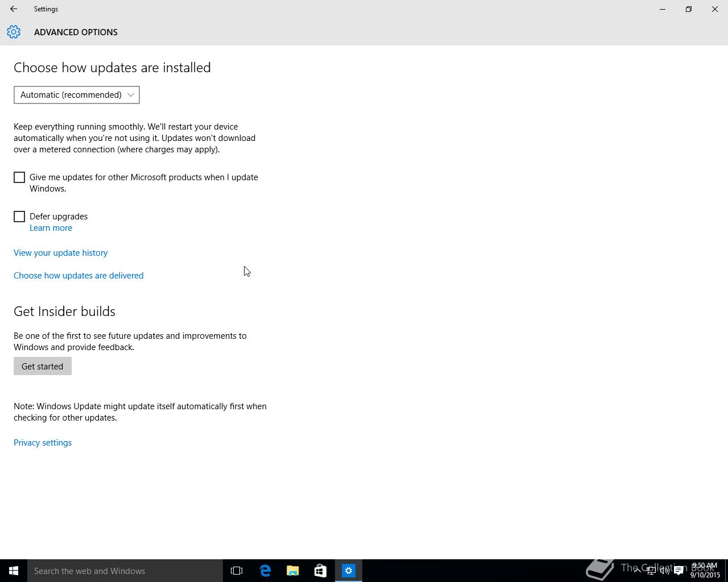This screenshot has width=728, height=582.
Task: Minimize the Settings window
Action: (663, 9)
